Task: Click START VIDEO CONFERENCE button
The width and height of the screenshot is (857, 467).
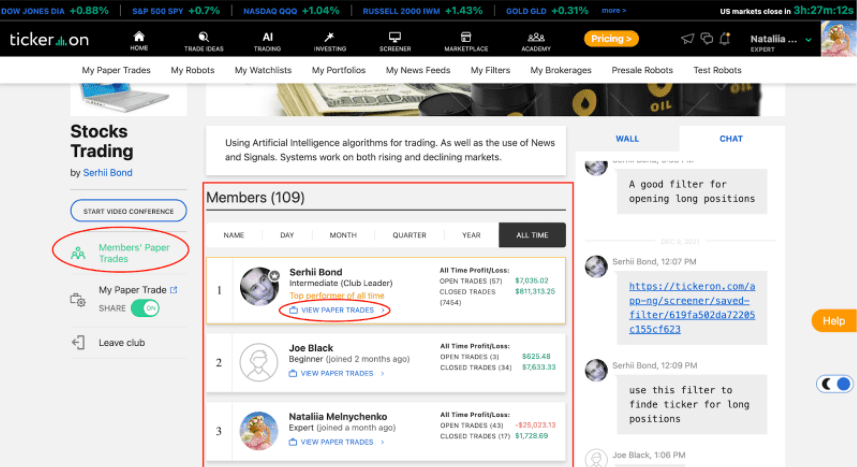Action: point(128,211)
